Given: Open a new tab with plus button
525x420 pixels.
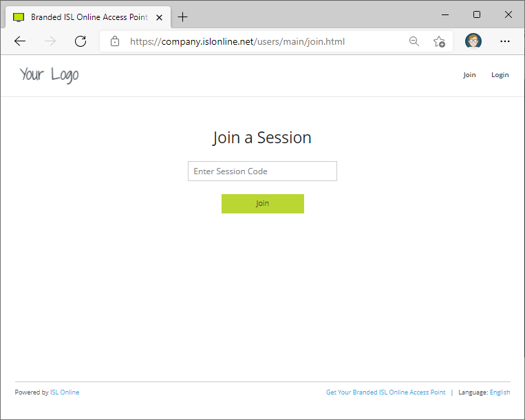Looking at the screenshot, I should (x=183, y=17).
